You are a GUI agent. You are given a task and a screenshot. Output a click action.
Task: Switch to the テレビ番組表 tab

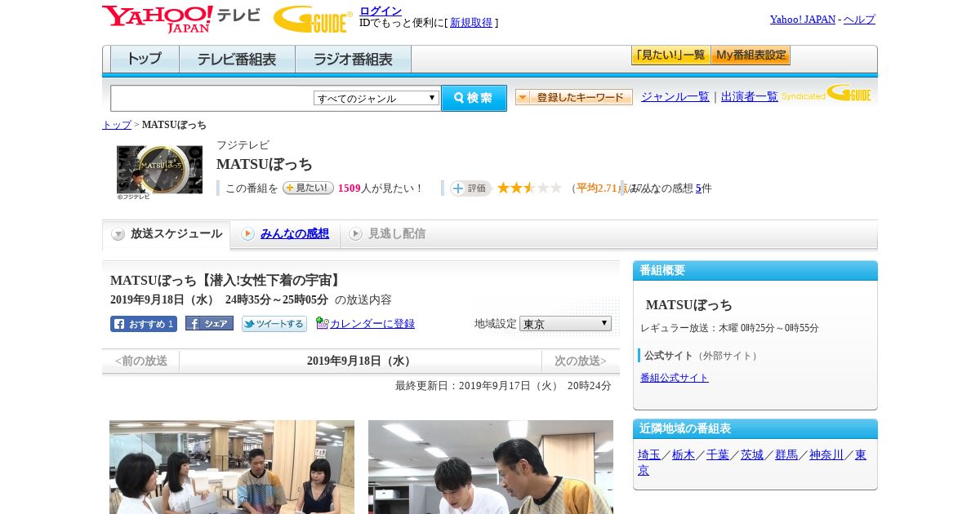[237, 60]
